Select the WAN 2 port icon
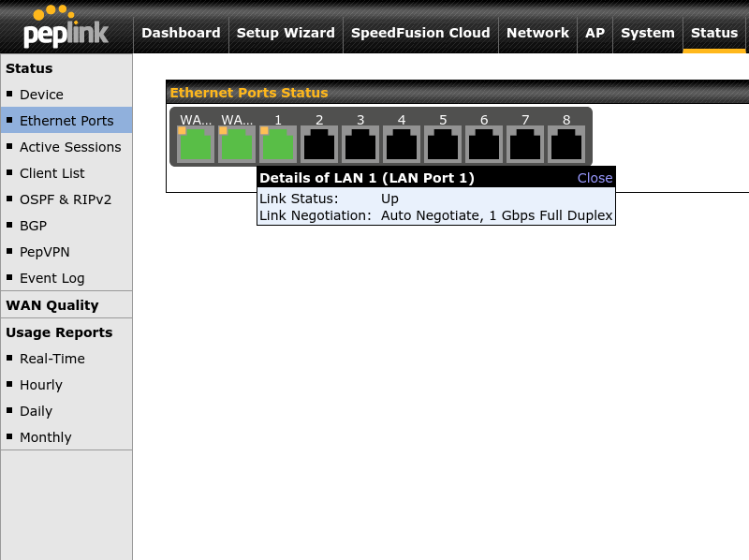 236,142
